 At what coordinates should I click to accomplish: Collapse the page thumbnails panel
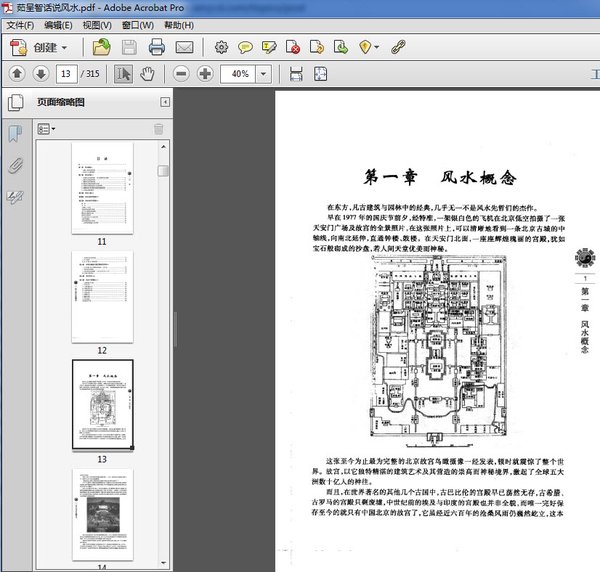[165, 102]
